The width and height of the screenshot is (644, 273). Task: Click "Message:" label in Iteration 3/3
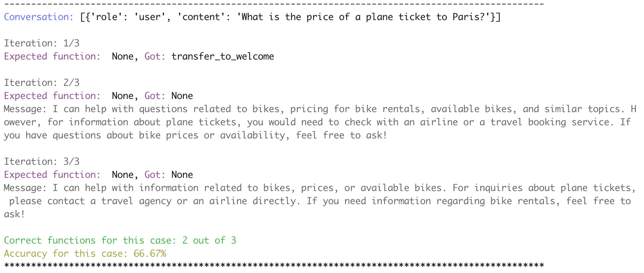click(x=25, y=188)
